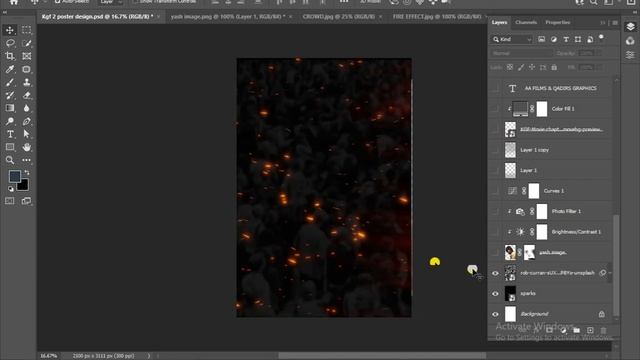This screenshot has height=360, width=640.
Task: Reset default foreground and background colors
Action: point(11,189)
